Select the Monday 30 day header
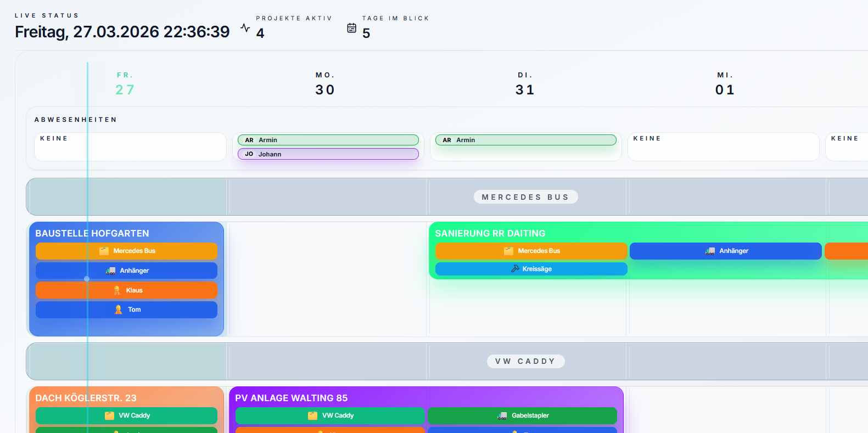This screenshot has width=868, height=433. click(325, 84)
